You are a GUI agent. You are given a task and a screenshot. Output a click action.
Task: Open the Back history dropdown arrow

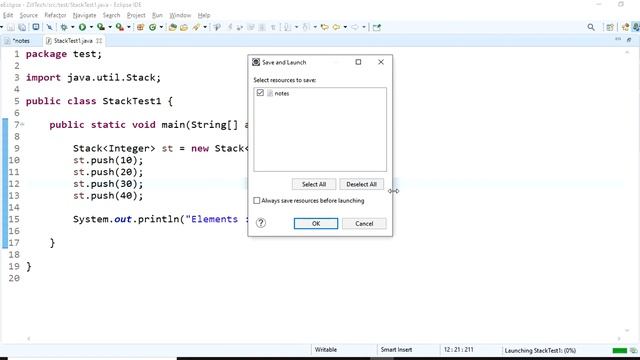tap(345, 27)
